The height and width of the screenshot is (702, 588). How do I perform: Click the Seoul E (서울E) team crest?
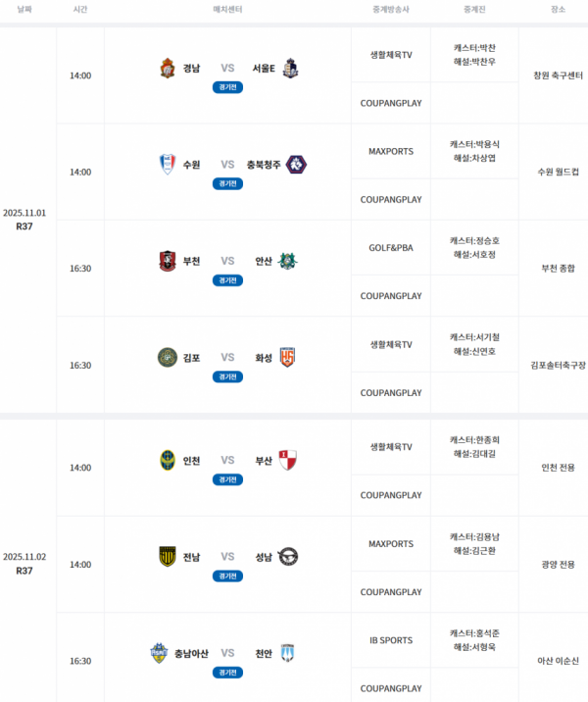(289, 69)
